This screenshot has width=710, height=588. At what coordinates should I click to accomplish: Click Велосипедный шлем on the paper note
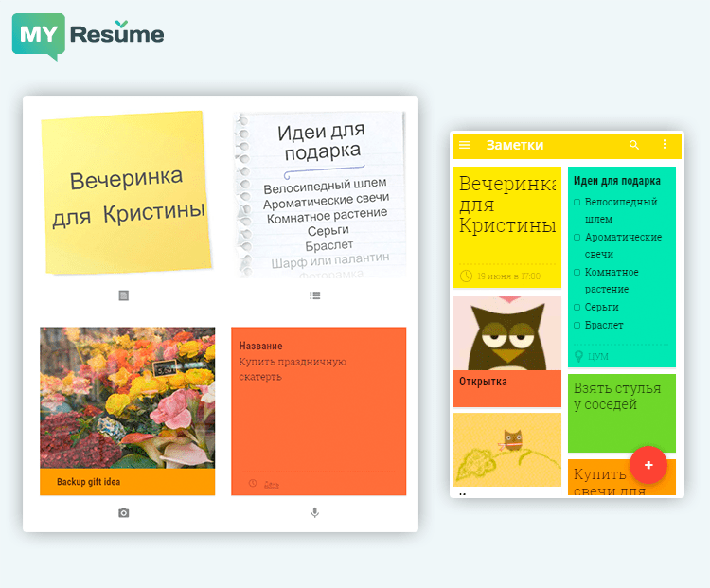[325, 186]
